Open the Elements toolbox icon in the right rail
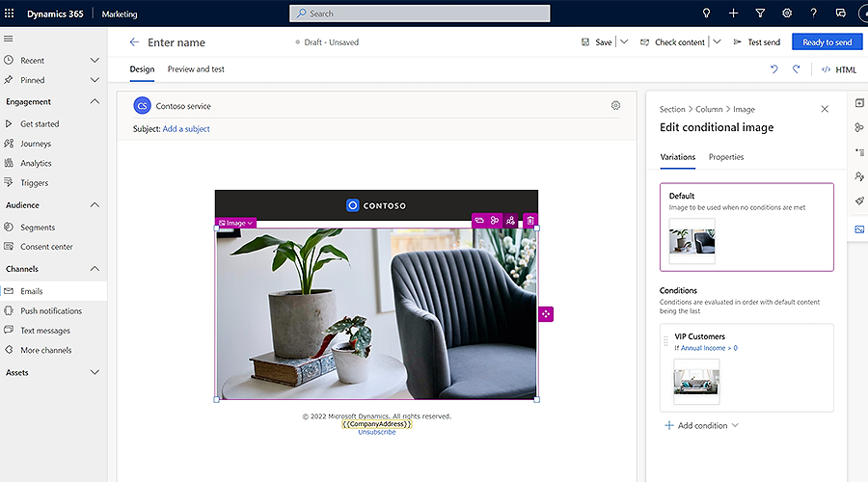Screen dimensions: 868x482 (x=859, y=103)
